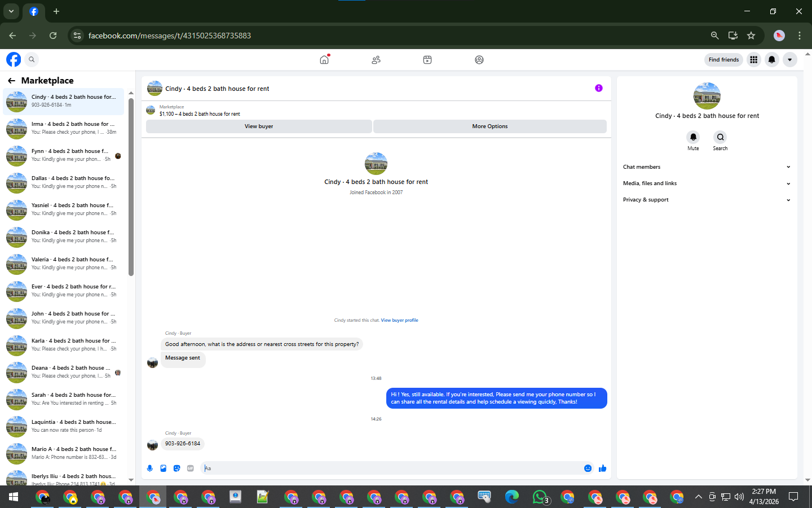
Task: Click the voice clip microphone icon
Action: click(x=150, y=468)
